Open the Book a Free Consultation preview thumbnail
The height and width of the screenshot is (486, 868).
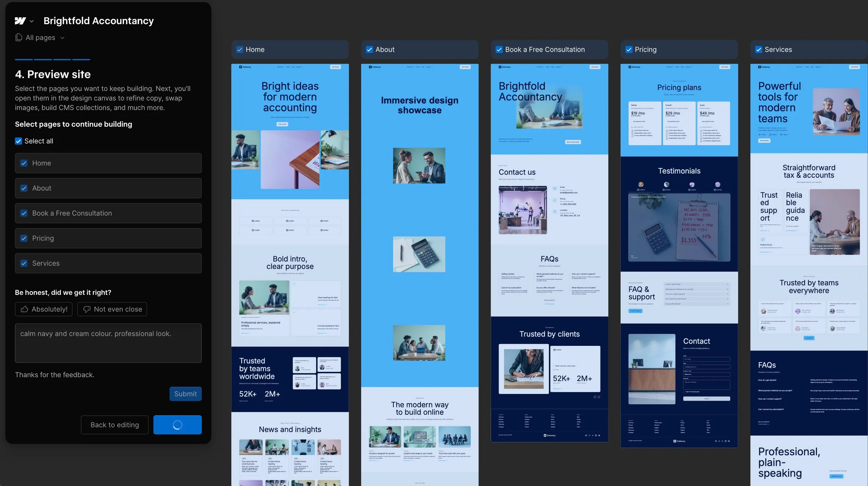coord(549,253)
